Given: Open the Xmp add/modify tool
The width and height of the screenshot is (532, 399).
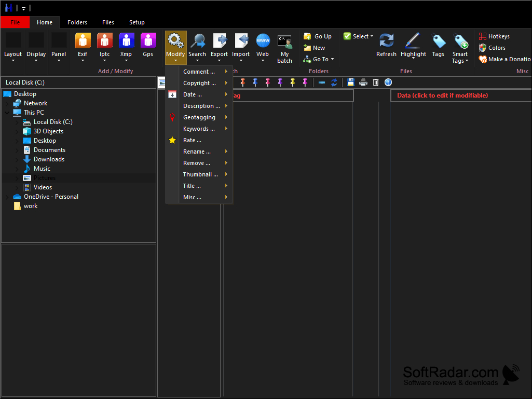Looking at the screenshot, I should pyautogui.click(x=126, y=47).
